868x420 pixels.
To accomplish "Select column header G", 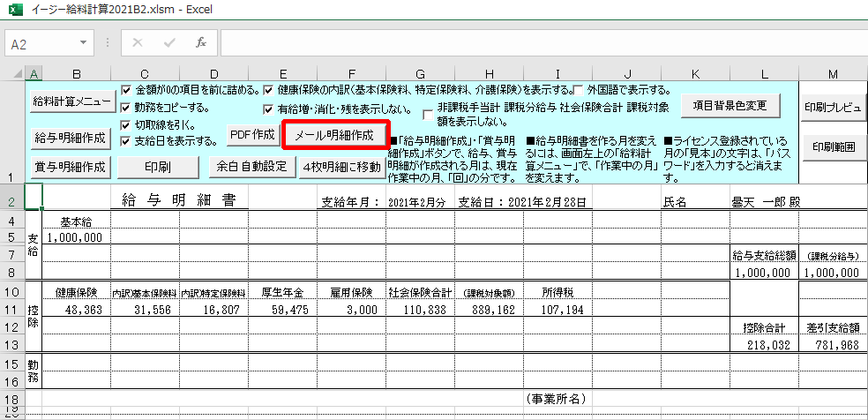I will coord(420,72).
